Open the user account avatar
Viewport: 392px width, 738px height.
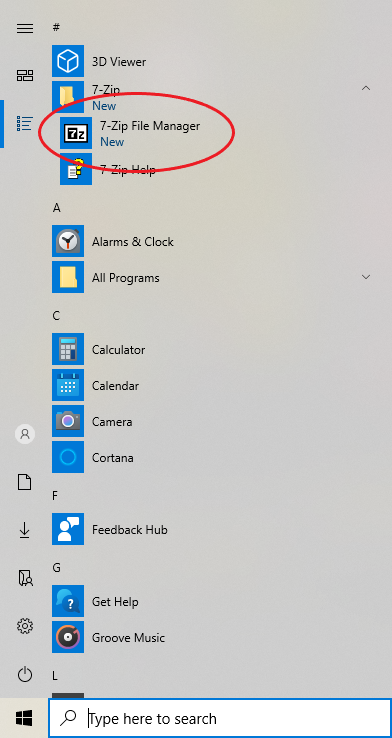(x=25, y=433)
